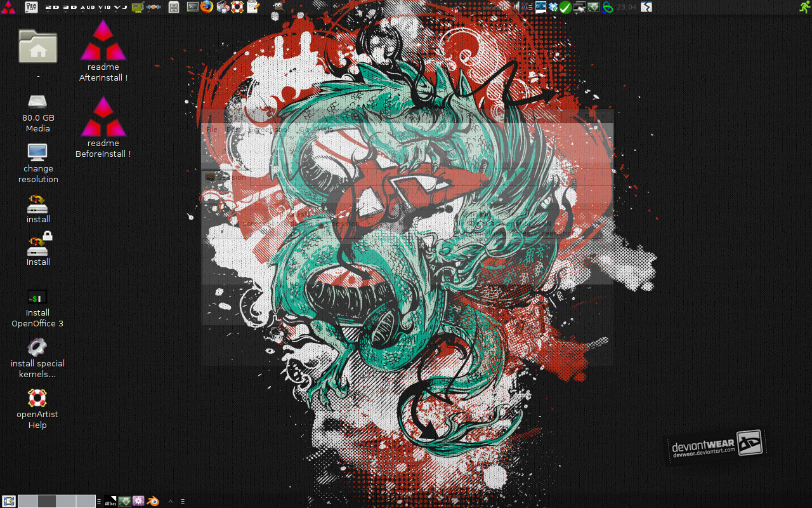Open the Dropbox tray icon
The height and width of the screenshot is (508, 812).
[553, 7]
